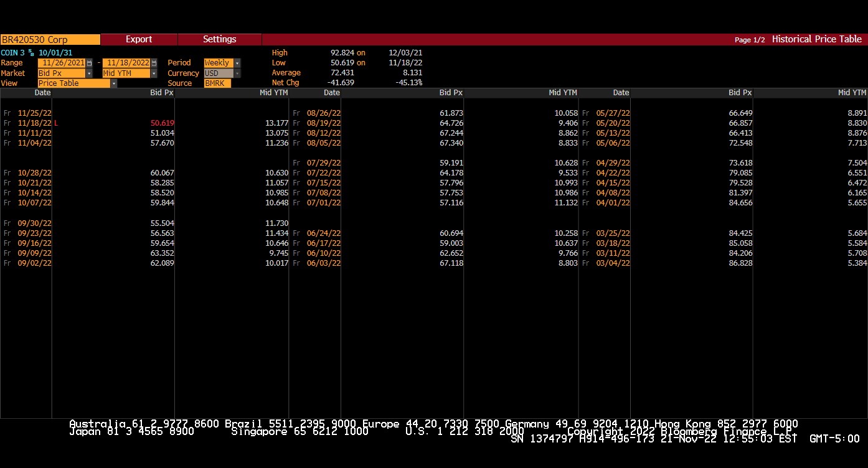This screenshot has height=468, width=868.
Task: Select the 11/18/22 date row
Action: point(35,123)
